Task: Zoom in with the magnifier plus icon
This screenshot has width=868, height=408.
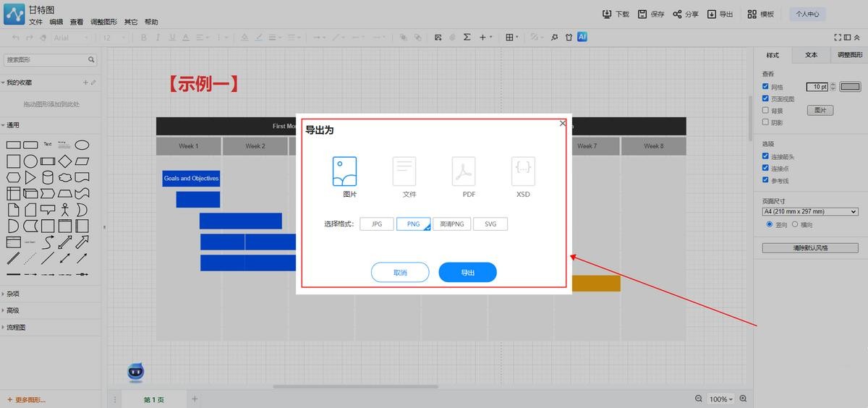Action: tap(743, 399)
